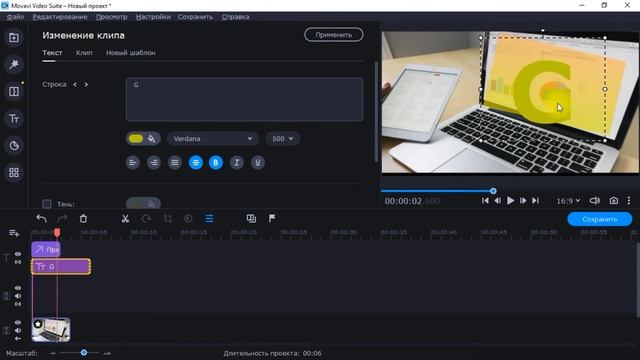Toggle centered text alignment
The height and width of the screenshot is (360, 640).
tap(196, 163)
